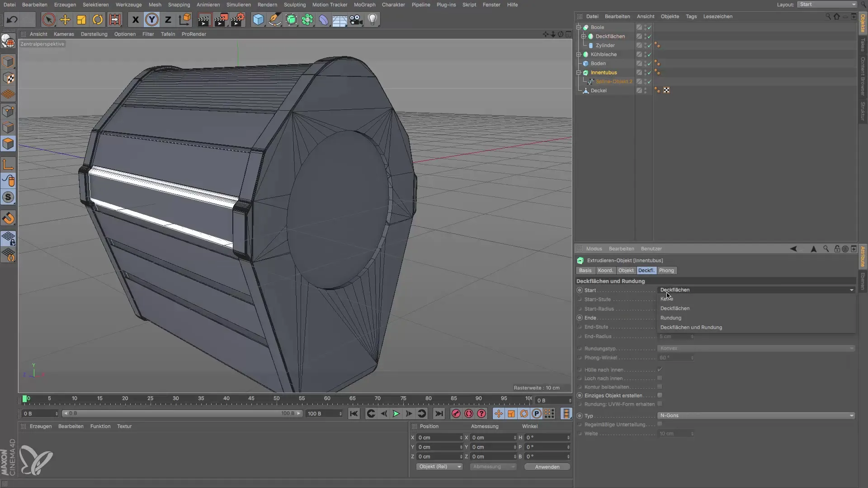Switch to Polygons mode icon

point(9,144)
